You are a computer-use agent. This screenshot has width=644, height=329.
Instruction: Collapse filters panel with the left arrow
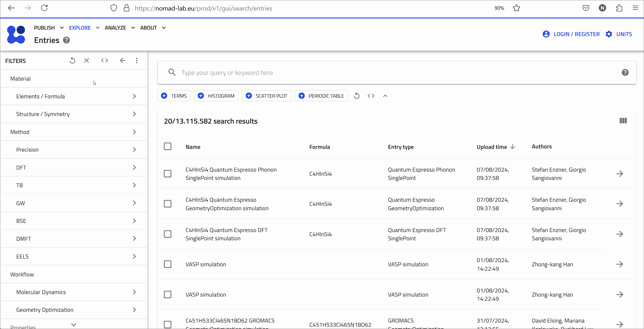pos(122,60)
